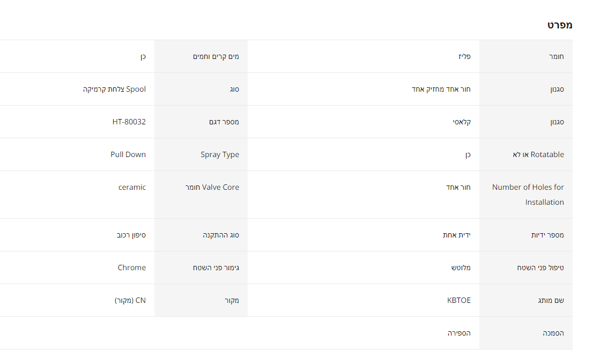Click the Rotatable או לא label

pos(538,154)
